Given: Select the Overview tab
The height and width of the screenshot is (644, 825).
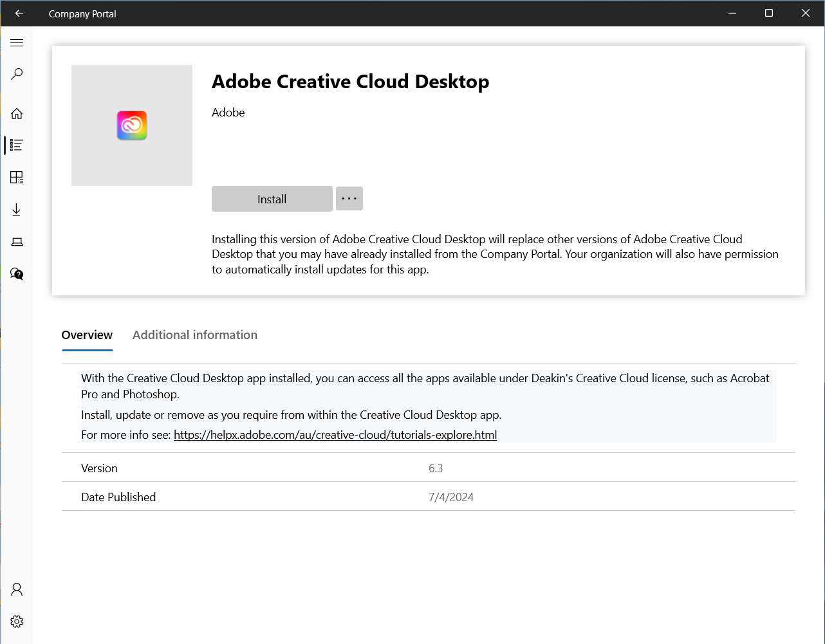Looking at the screenshot, I should click(87, 335).
